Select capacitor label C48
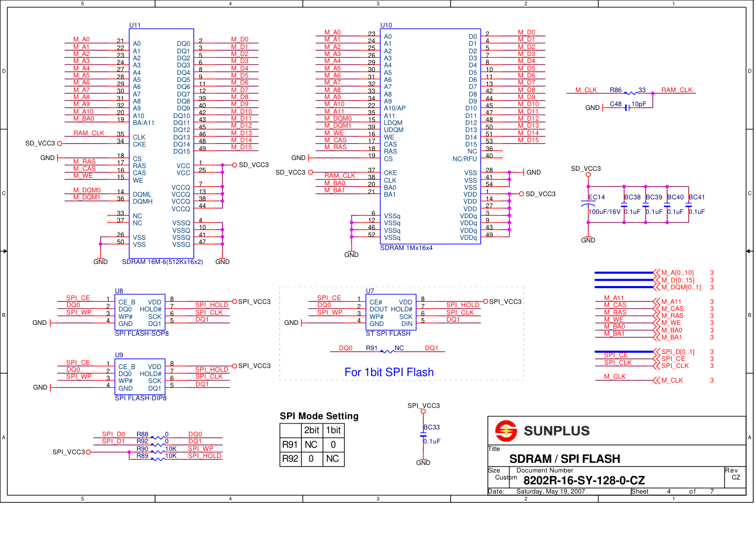Image resolution: width=756 pixels, height=535 pixels. (615, 104)
